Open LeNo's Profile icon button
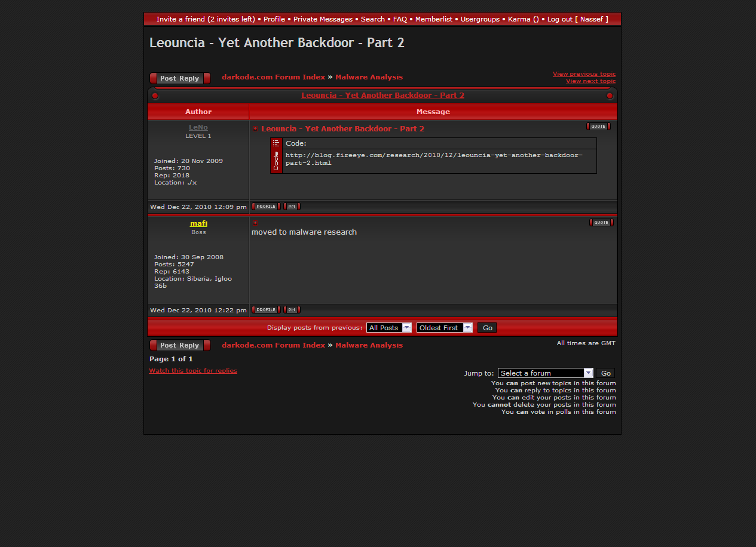This screenshot has height=547, width=756. coord(266,207)
